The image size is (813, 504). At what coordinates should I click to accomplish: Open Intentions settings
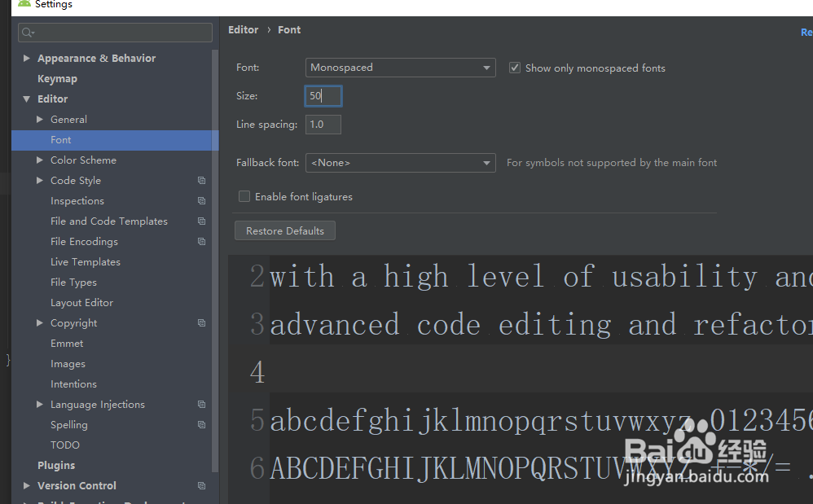pyautogui.click(x=73, y=383)
